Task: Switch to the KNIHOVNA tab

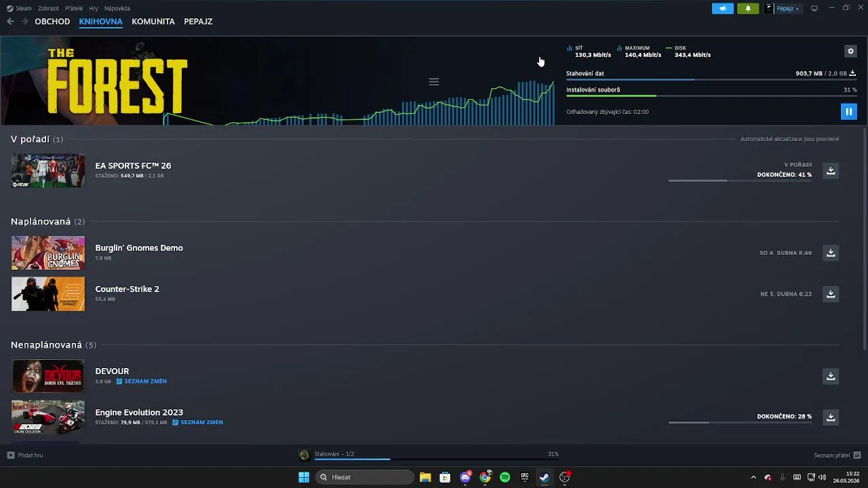Action: tap(100, 21)
